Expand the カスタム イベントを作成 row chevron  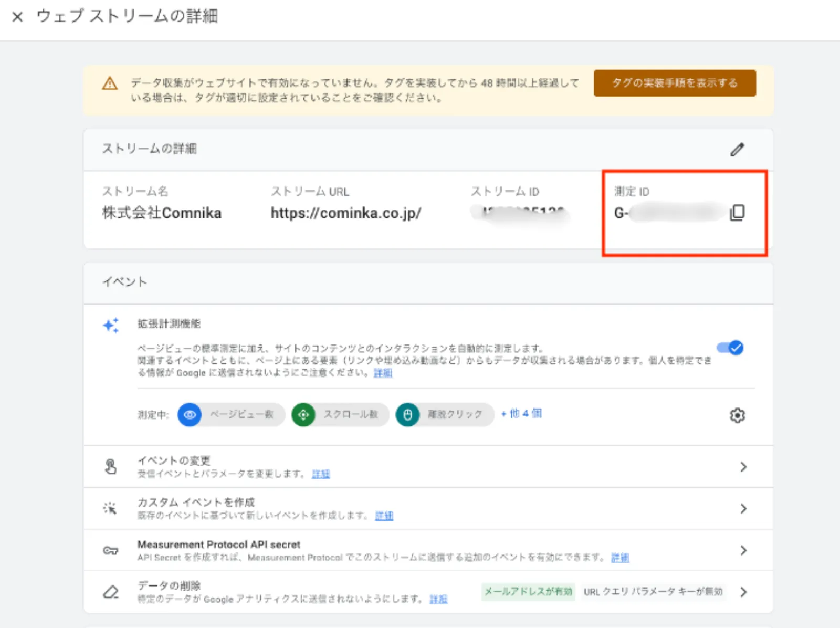(743, 508)
